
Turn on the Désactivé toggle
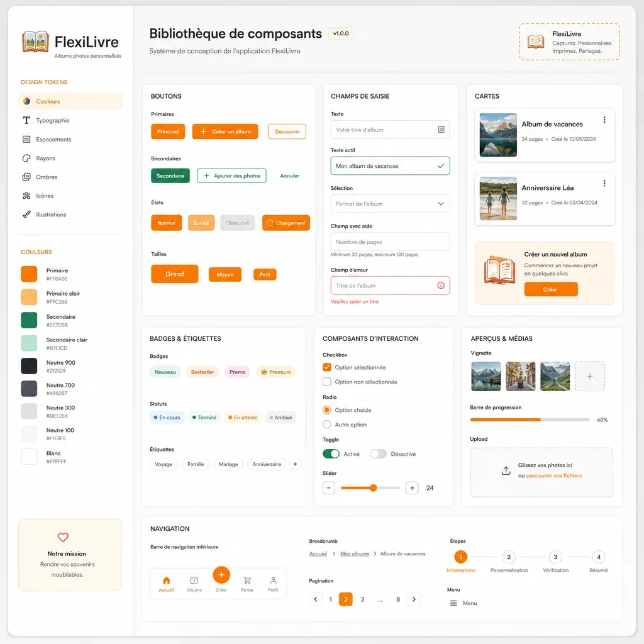coord(378,454)
